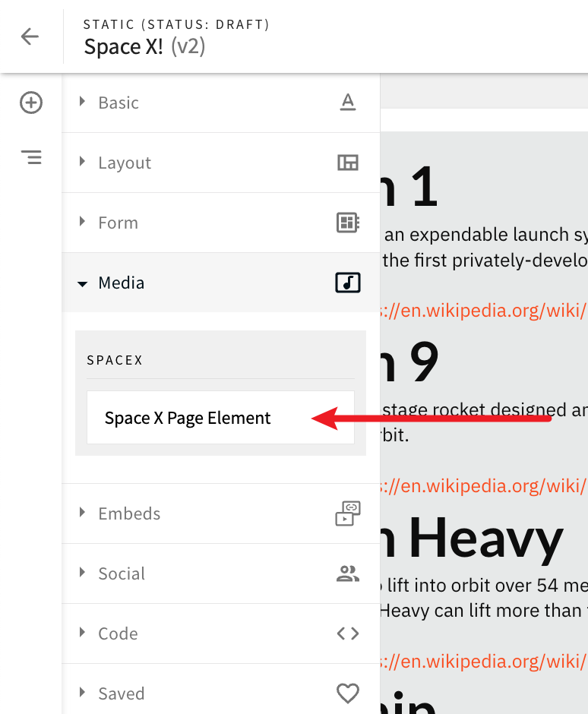Click the layers list icon in left rail
The image size is (588, 714).
pyautogui.click(x=30, y=157)
